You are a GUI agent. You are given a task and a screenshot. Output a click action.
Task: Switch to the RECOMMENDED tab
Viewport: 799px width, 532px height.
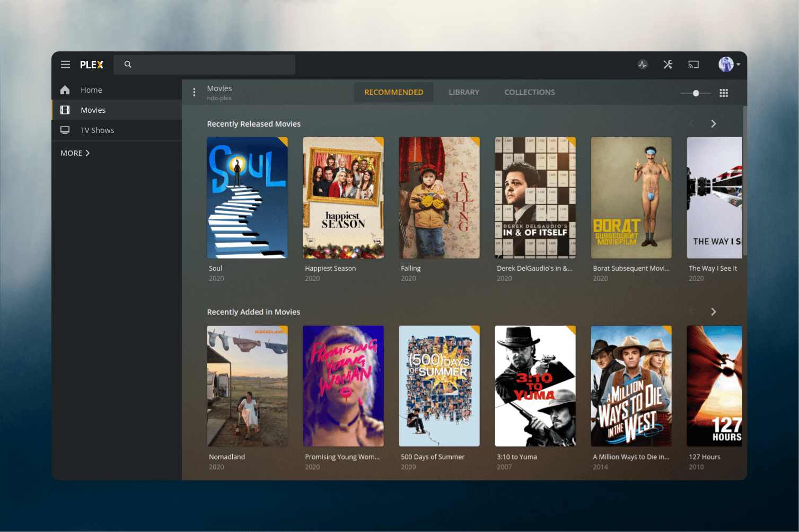[x=393, y=92]
